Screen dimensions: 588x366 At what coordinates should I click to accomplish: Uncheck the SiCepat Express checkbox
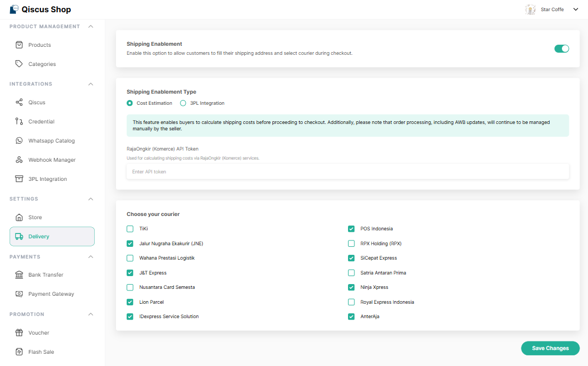(351, 258)
